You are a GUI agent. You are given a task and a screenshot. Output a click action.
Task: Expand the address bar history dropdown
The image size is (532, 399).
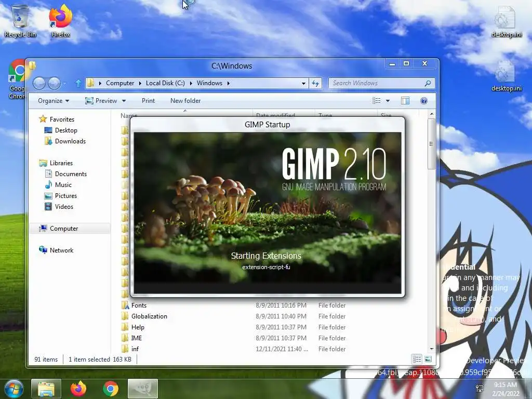303,83
